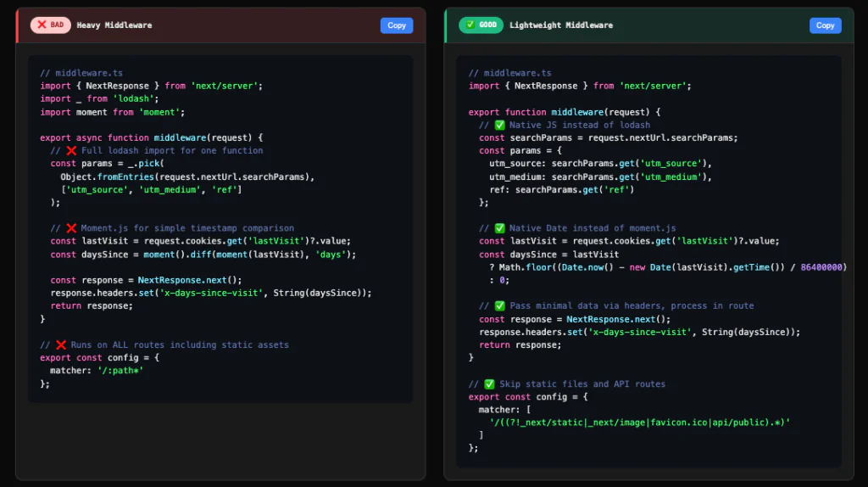
Task: Click matcher '/:path*' string in bad panel
Action: (120, 371)
